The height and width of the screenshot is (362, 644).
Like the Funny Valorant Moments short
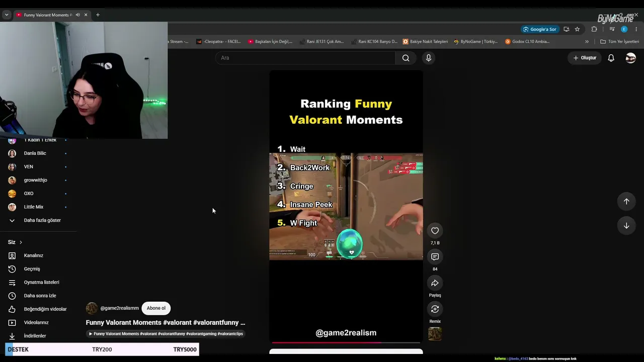[435, 231]
